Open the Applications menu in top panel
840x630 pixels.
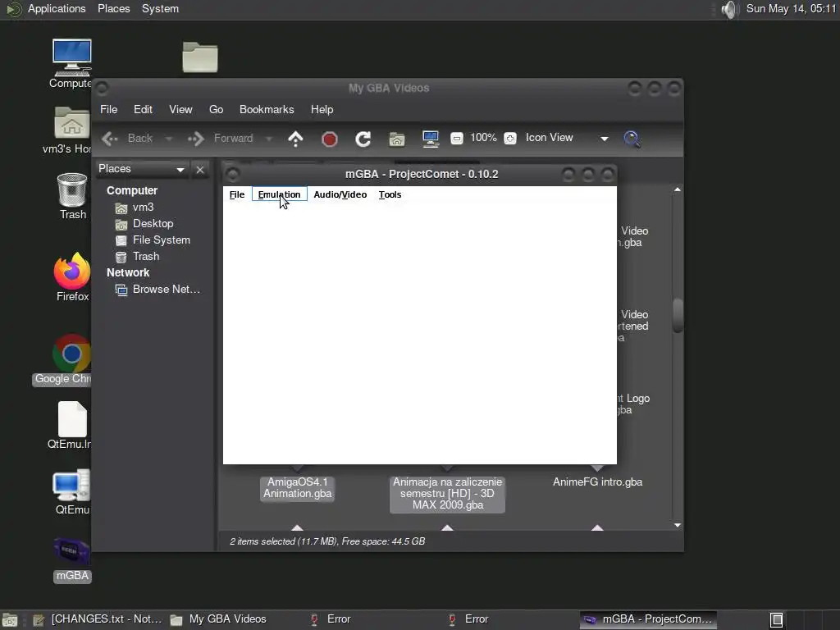[57, 8]
